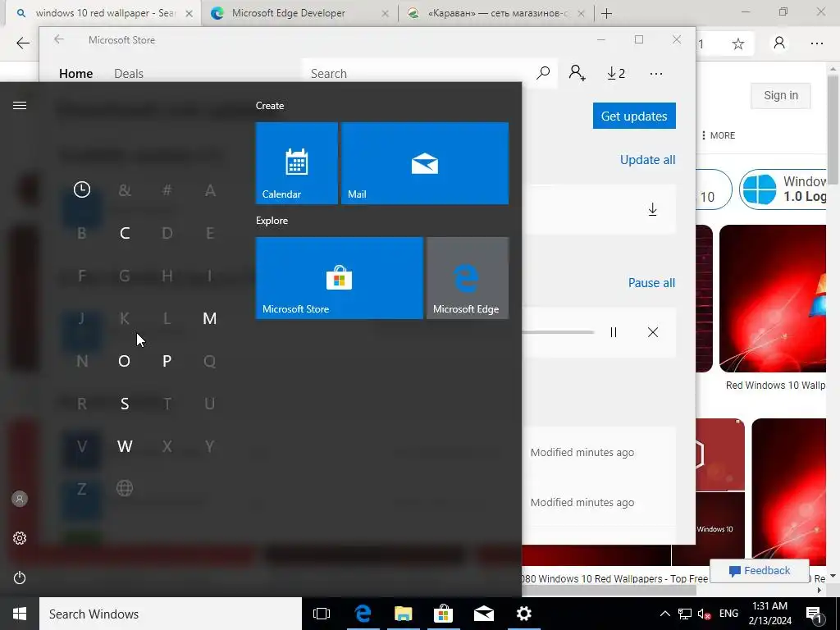Open the Red Windows 10 Wallpaper thumbnail
The image size is (840, 630).
tap(773, 299)
